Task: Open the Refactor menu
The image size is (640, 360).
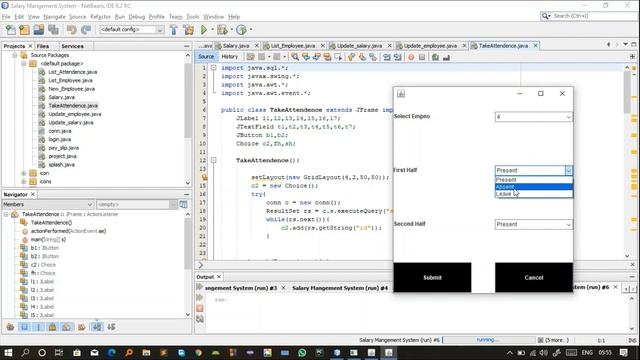Action: [x=100, y=17]
